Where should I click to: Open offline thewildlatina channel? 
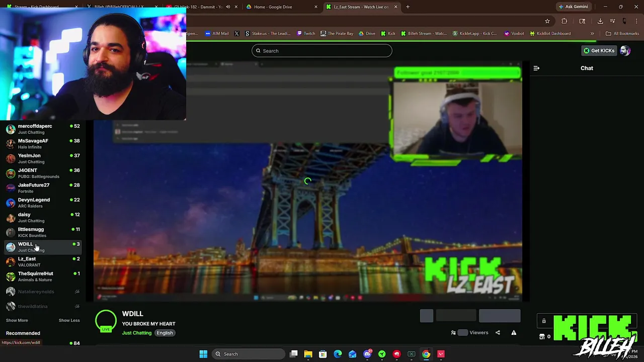tap(43, 306)
